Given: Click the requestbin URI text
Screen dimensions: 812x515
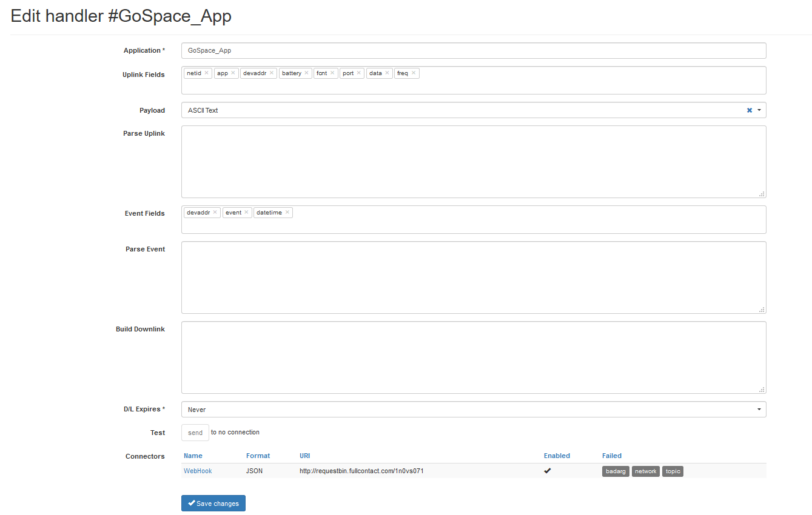Looking at the screenshot, I should [x=361, y=471].
